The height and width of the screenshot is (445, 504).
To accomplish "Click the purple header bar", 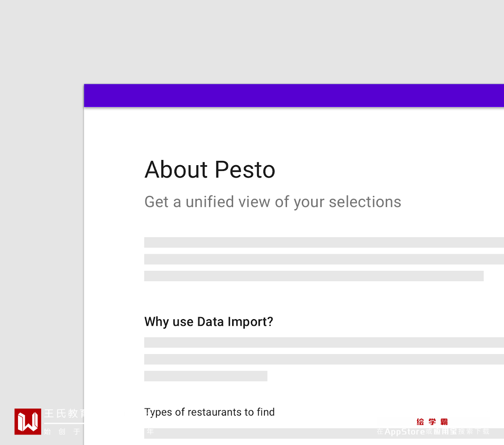I will click(x=294, y=96).
